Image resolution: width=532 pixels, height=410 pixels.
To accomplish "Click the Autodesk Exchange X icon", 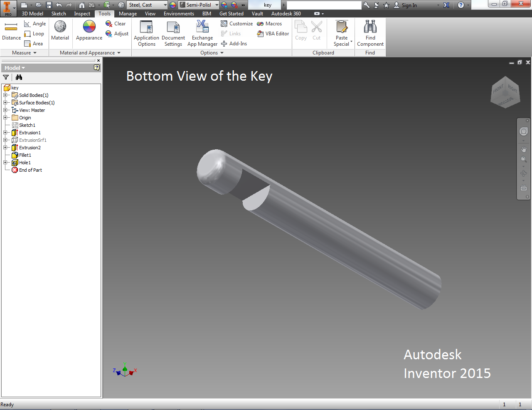I will (x=446, y=5).
